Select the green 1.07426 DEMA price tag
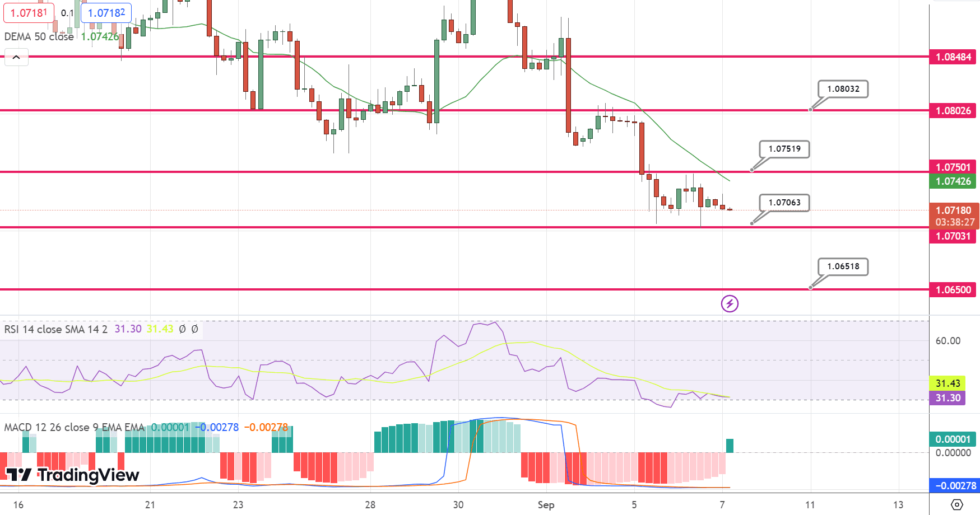Viewport: 980px width, 515px height. point(953,181)
